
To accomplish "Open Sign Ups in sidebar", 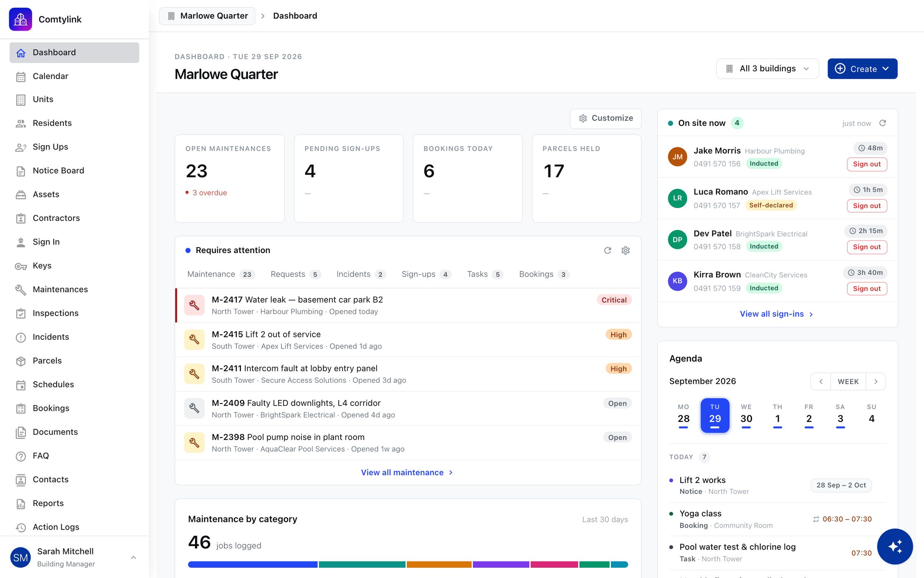I will click(74, 147).
